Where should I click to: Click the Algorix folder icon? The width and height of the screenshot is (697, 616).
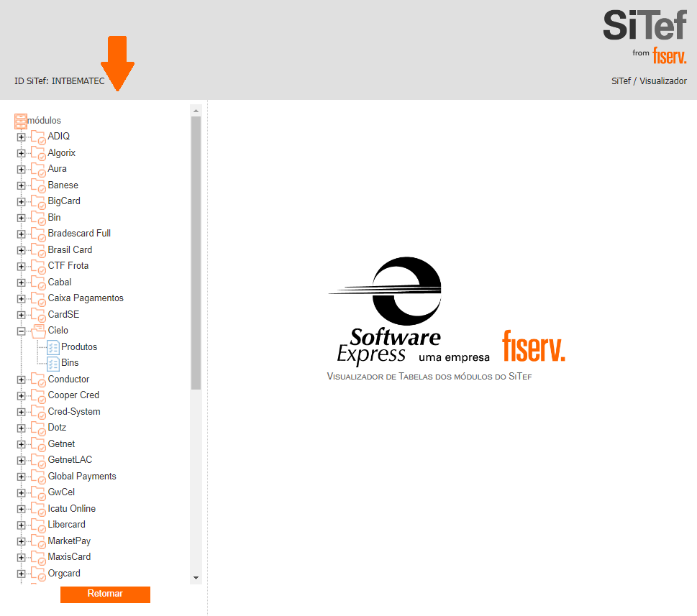[x=38, y=154]
